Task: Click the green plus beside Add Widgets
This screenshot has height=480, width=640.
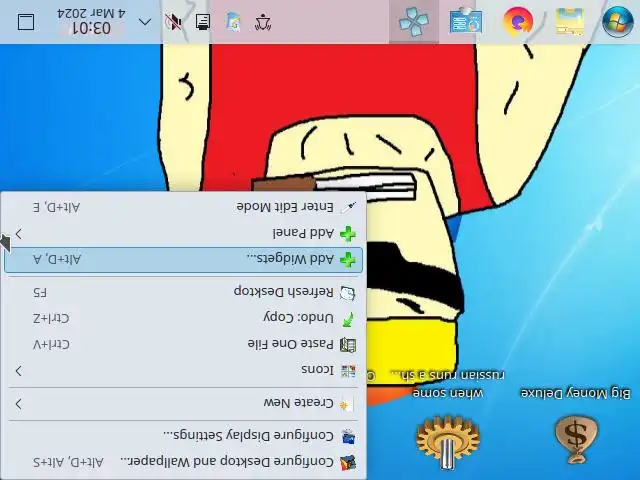Action: (x=348, y=260)
